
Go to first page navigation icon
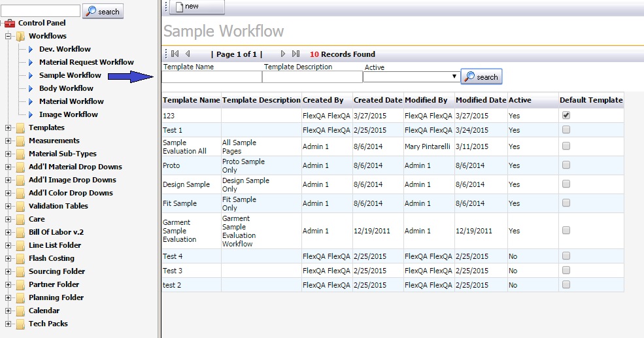click(x=175, y=54)
